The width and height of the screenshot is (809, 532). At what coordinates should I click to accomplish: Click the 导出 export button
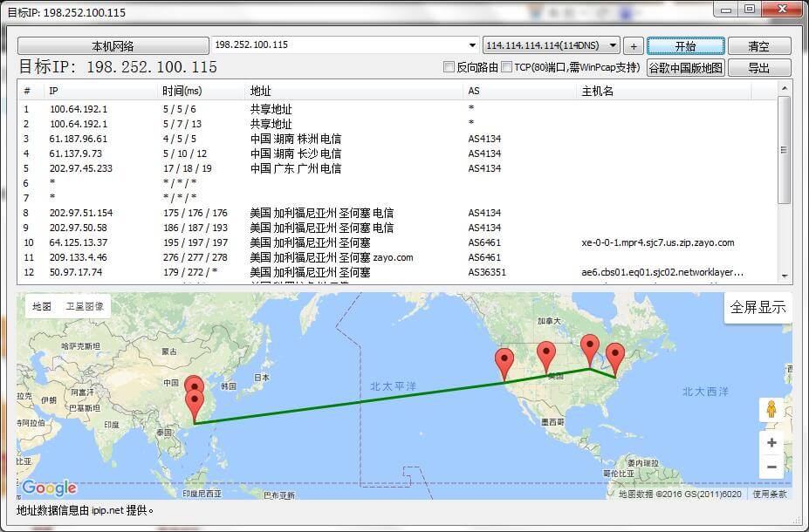(758, 68)
